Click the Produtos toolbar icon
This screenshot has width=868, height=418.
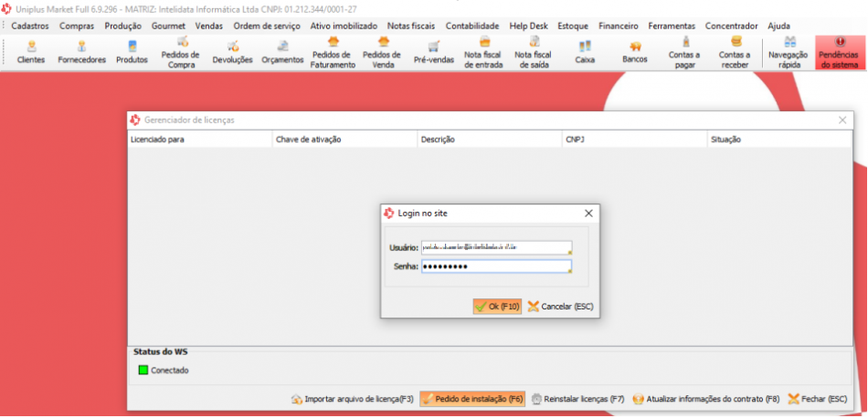pyautogui.click(x=132, y=53)
